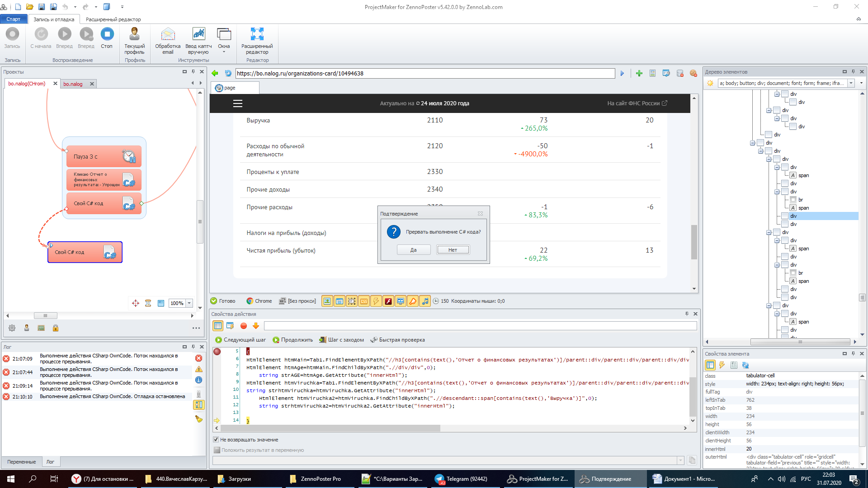The width and height of the screenshot is (868, 488).
Task: Click the sun icon in Дерево элементов
Action: [x=710, y=83]
